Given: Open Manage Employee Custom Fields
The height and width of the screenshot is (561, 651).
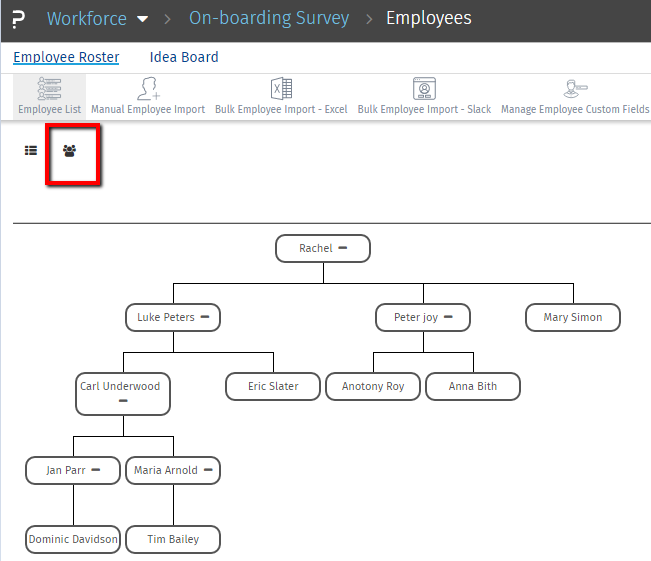Looking at the screenshot, I should [575, 97].
